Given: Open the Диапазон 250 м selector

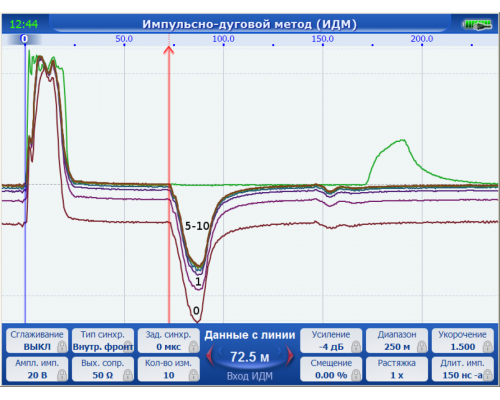Looking at the screenshot, I should 397,340.
